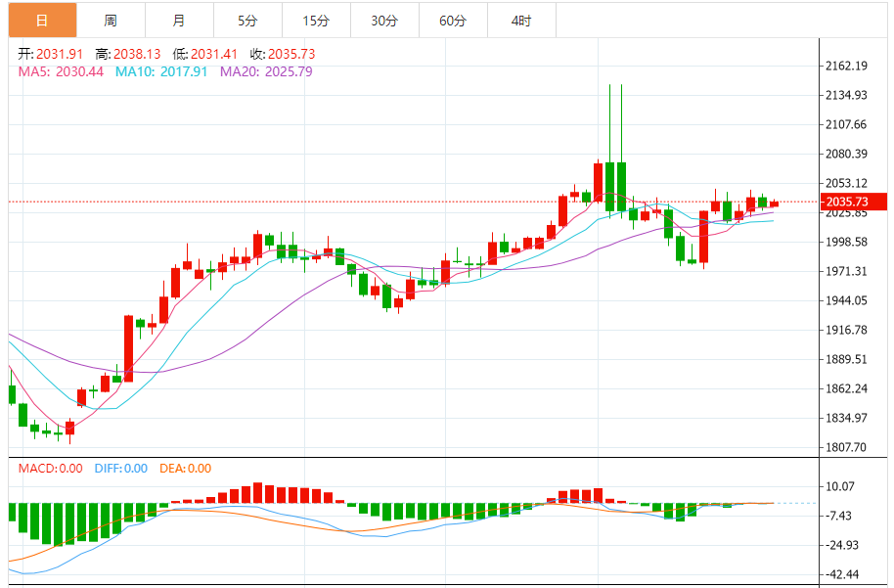The width and height of the screenshot is (894, 588).
Task: Click the MA5: 2030.44 indicator label
Action: coord(61,71)
